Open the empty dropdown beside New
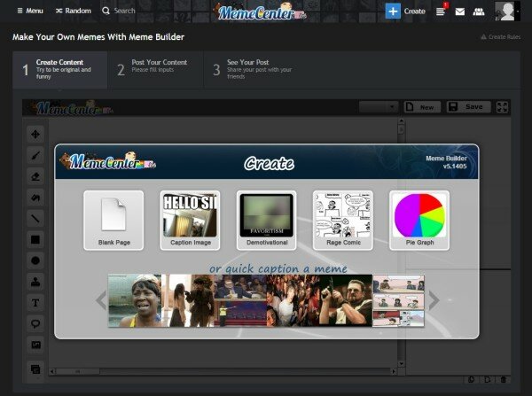532x396 pixels. click(x=379, y=106)
